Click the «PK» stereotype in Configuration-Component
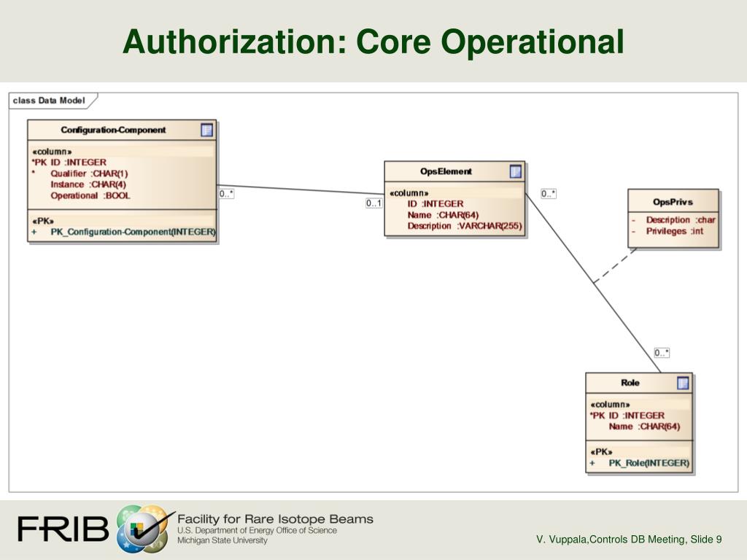The image size is (747, 560). coord(43,221)
